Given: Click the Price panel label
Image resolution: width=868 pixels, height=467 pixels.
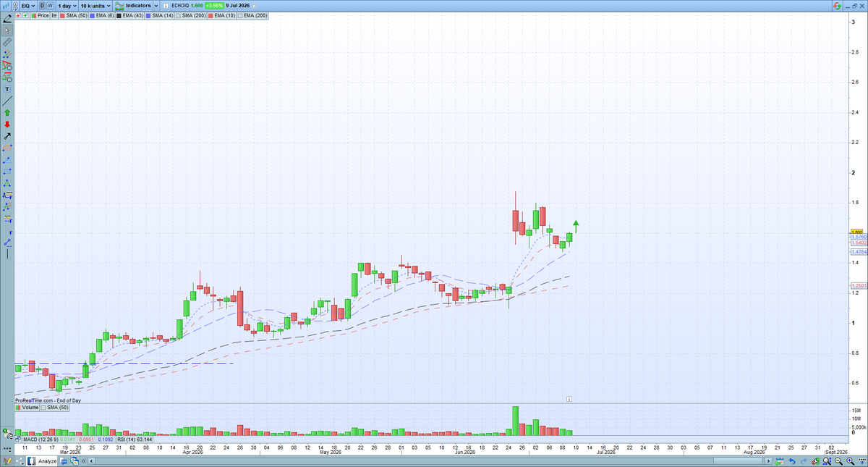Looking at the screenshot, I should [x=43, y=15].
